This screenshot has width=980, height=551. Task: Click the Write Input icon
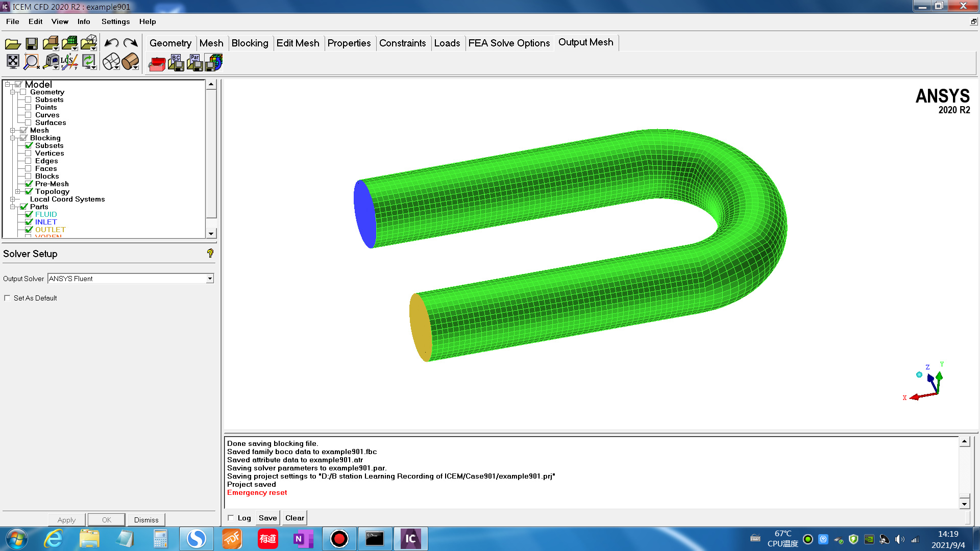point(214,63)
